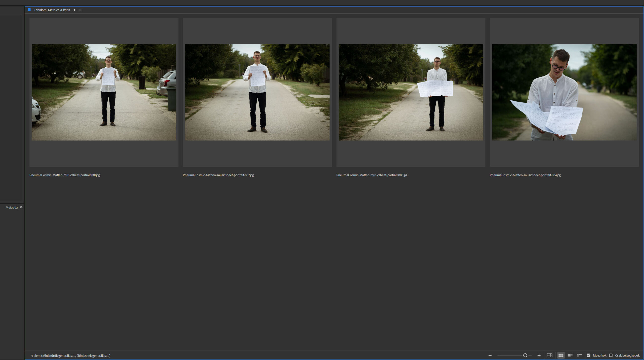Click filename portrait-004.jpg label

click(525, 175)
